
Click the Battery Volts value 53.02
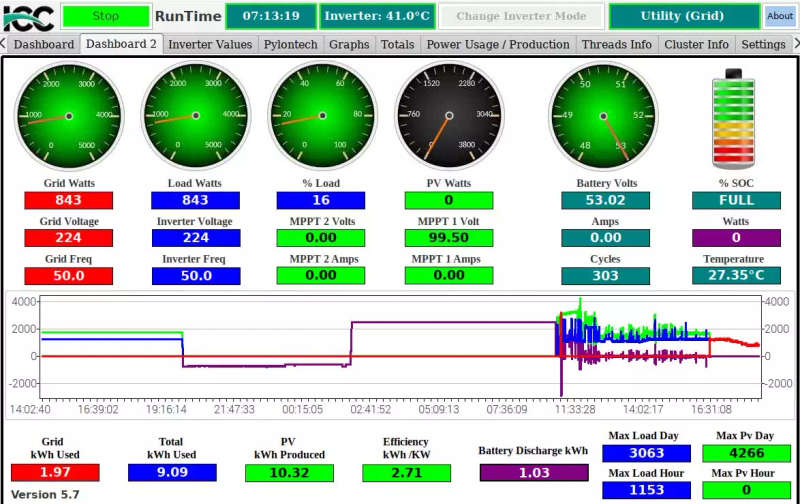tap(606, 200)
